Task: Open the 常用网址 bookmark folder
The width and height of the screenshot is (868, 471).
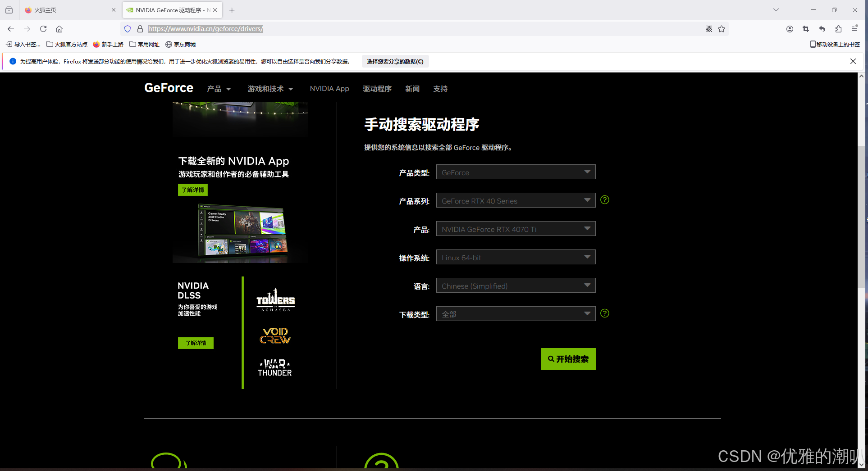Action: tap(145, 44)
